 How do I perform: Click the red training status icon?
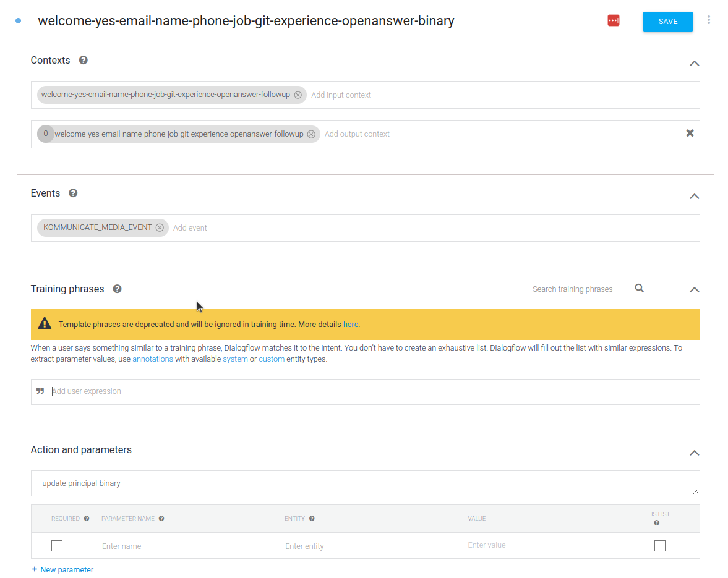click(613, 21)
